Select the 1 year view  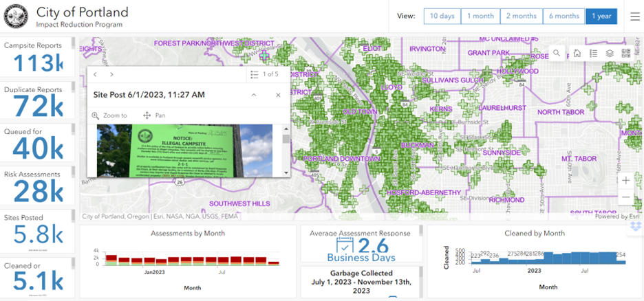pos(601,16)
